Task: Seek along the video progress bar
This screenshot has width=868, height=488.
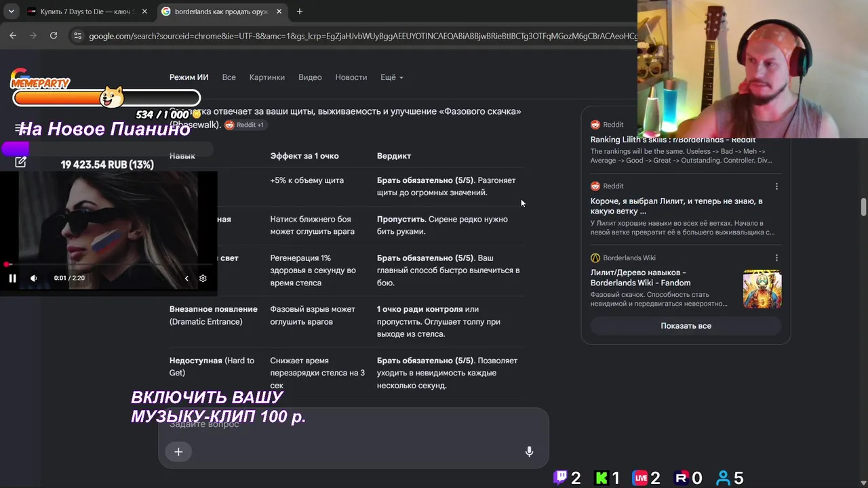Action: 108,264
